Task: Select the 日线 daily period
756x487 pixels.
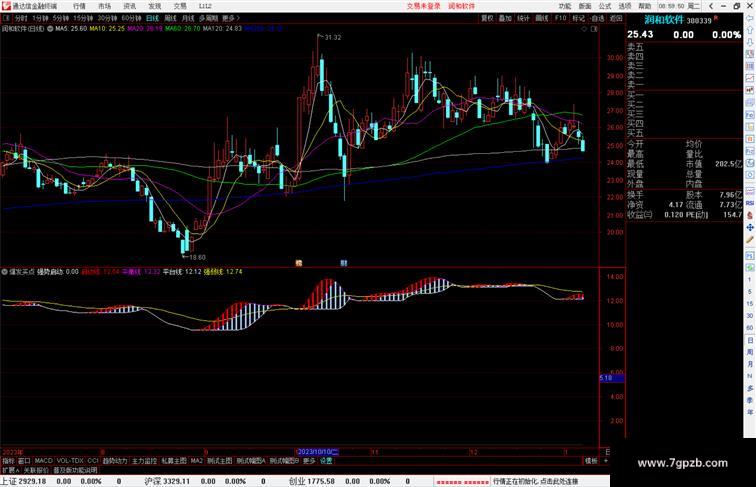Action: click(x=152, y=18)
